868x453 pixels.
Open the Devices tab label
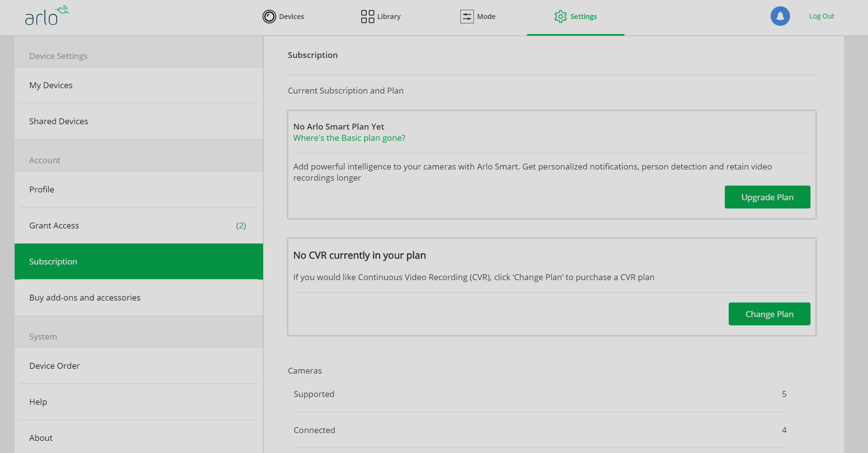click(x=291, y=17)
